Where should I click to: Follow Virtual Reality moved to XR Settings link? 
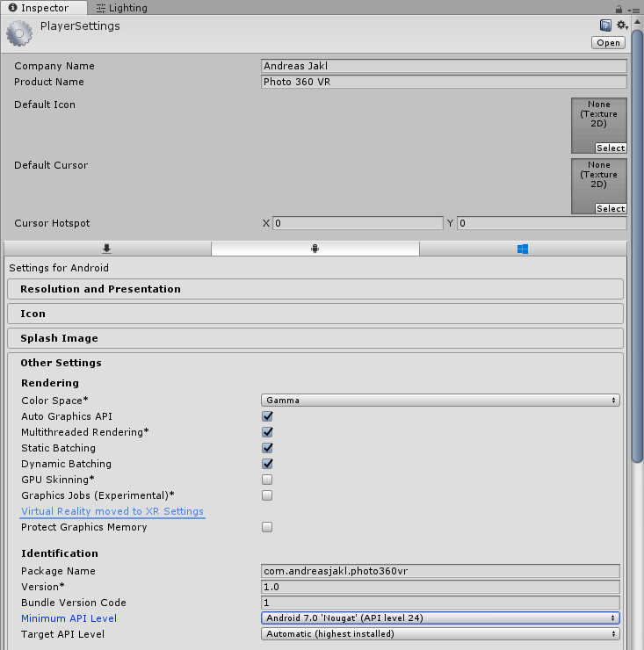[112, 511]
